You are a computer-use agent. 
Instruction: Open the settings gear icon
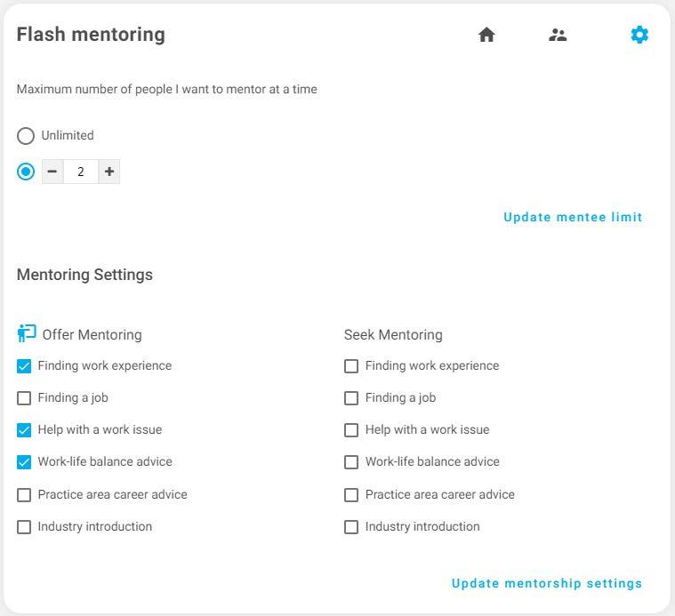[639, 35]
